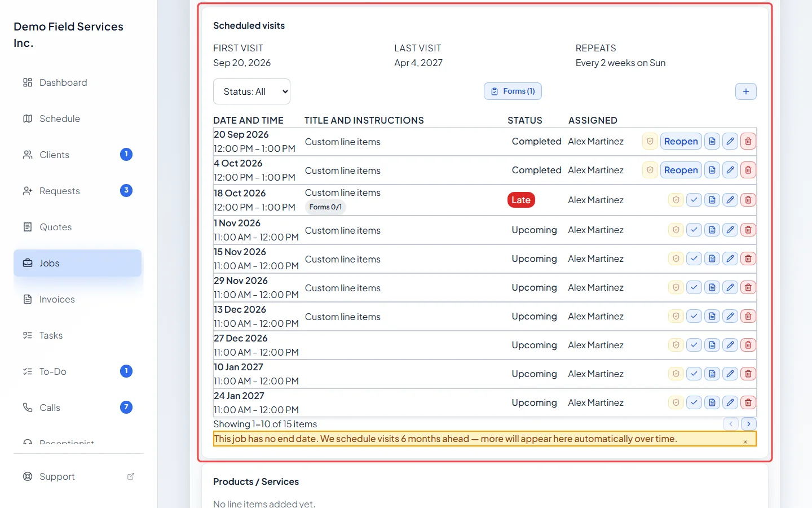The height and width of the screenshot is (508, 812).
Task: Mark the 15 Nov 2026 visit complete
Action: (694, 259)
